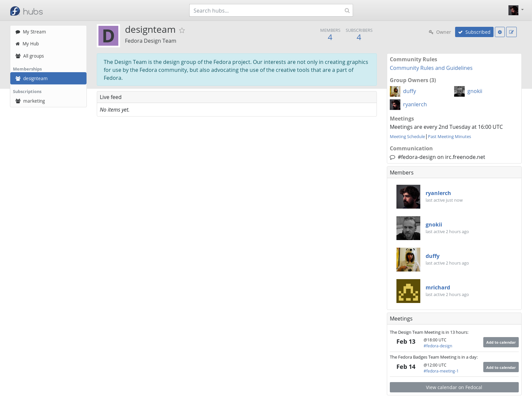Open the #fedora-design channel link
This screenshot has height=398, width=532.
coord(438,346)
